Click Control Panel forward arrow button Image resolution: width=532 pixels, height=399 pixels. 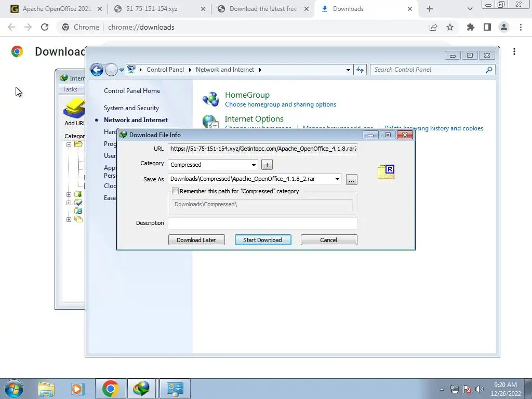pos(111,70)
